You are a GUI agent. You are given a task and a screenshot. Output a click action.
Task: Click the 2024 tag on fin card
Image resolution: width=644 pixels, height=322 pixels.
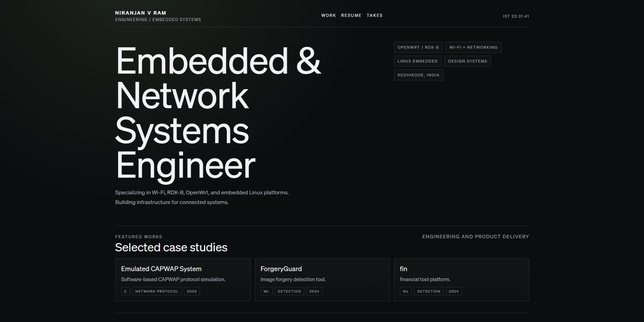(x=454, y=291)
